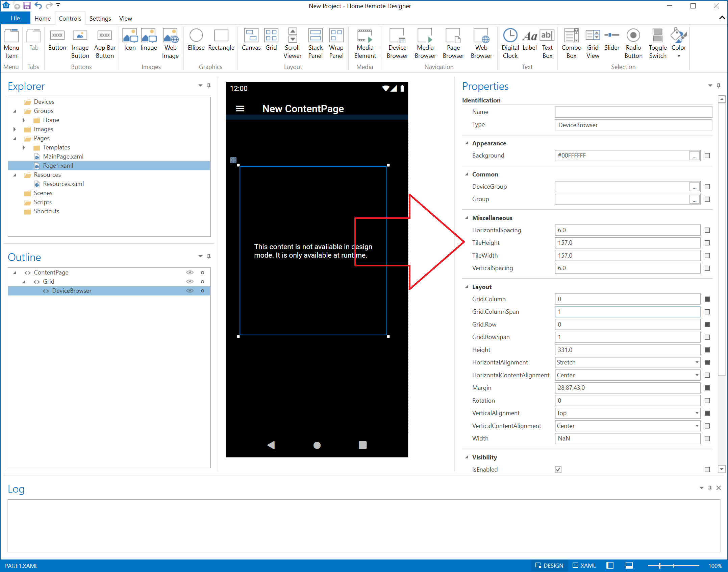728x572 pixels.
Task: Toggle the Grid.Column property marker checkbox
Action: 707,299
